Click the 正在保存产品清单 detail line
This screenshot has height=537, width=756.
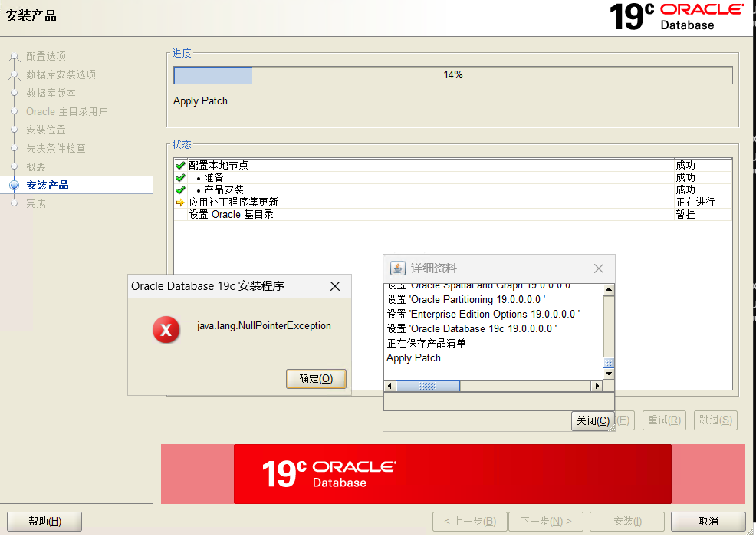426,343
